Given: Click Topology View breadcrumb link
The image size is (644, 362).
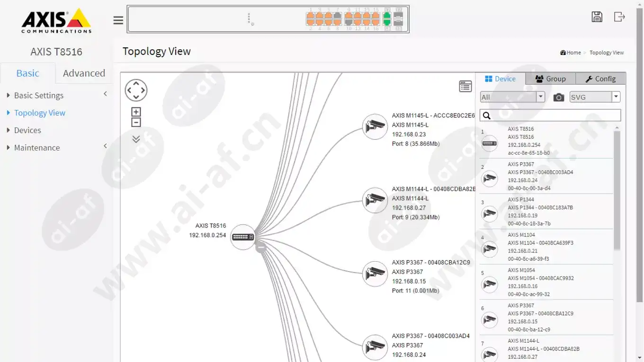Looking at the screenshot, I should (607, 53).
